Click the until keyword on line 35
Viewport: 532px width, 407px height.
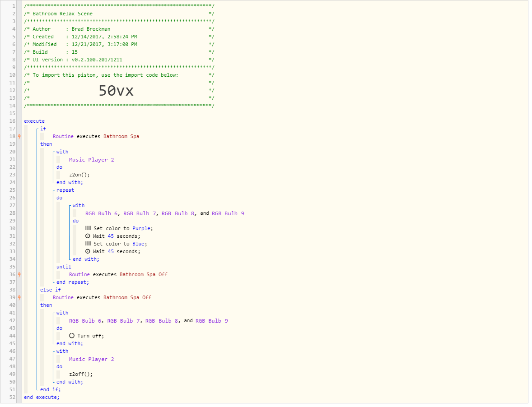click(64, 267)
